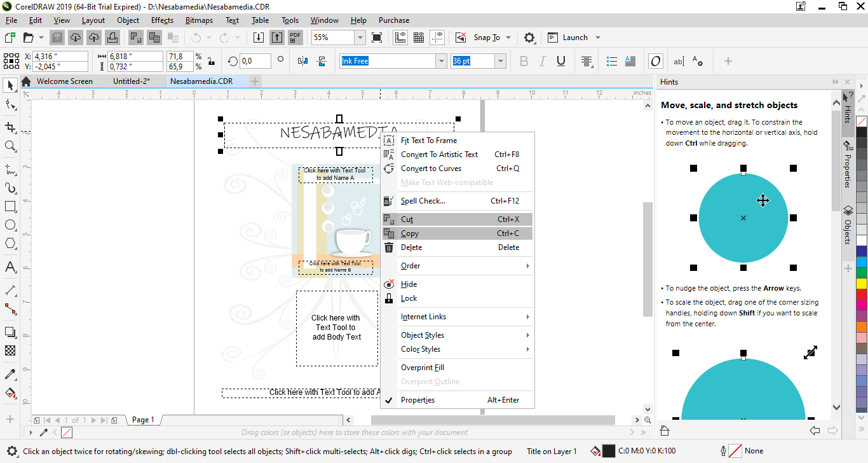Select the Zoom tool in toolbox

(10, 146)
